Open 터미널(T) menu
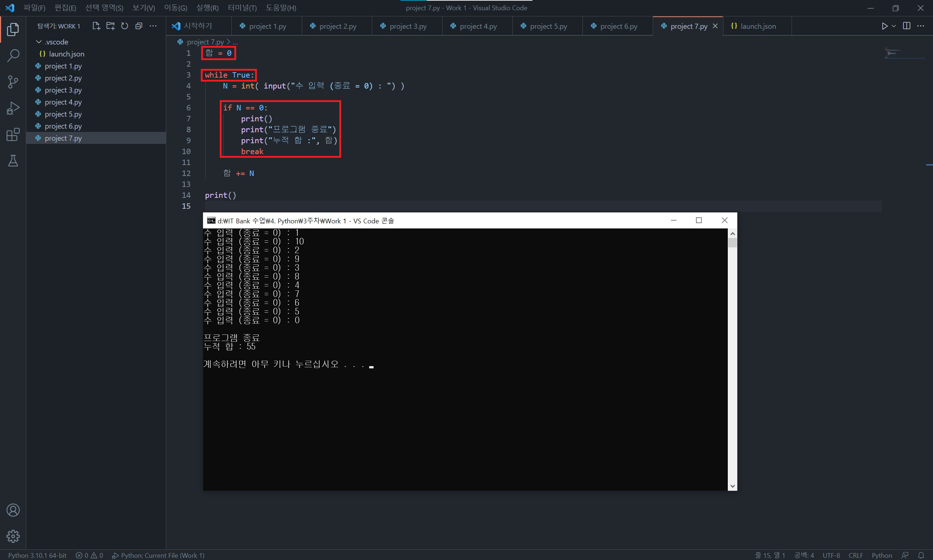This screenshot has height=560, width=933. click(242, 8)
